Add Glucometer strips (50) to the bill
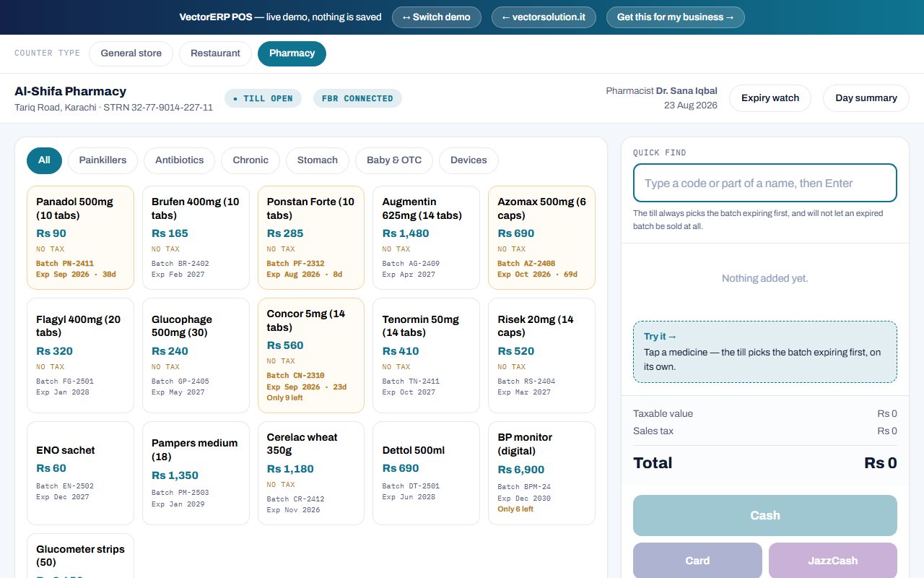Image resolution: width=924 pixels, height=578 pixels. pos(80,556)
